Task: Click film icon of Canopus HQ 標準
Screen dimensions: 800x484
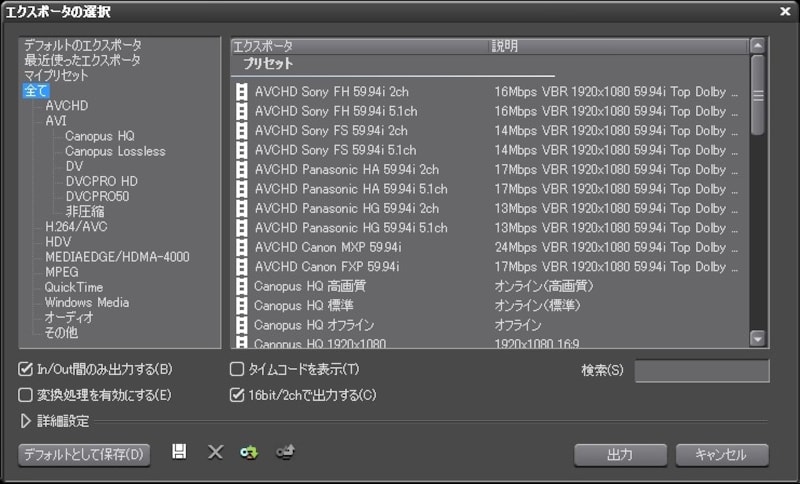Action: (x=242, y=305)
